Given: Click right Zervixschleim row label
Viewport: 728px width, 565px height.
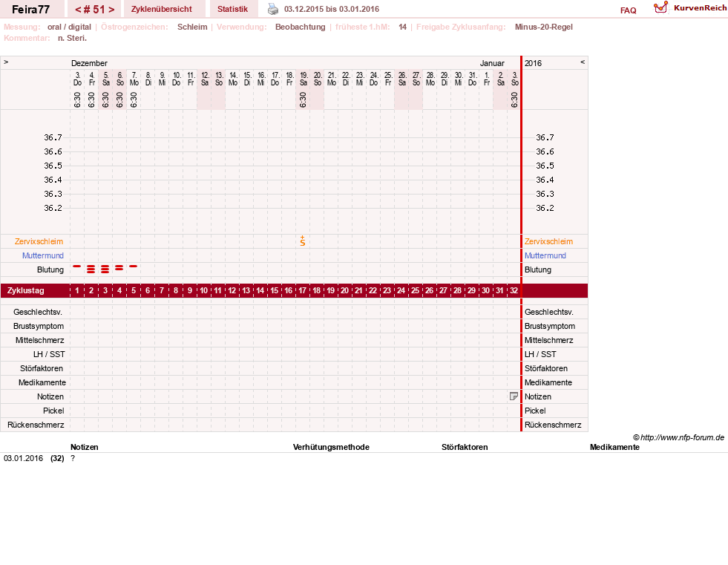Looking at the screenshot, I should (x=549, y=241).
